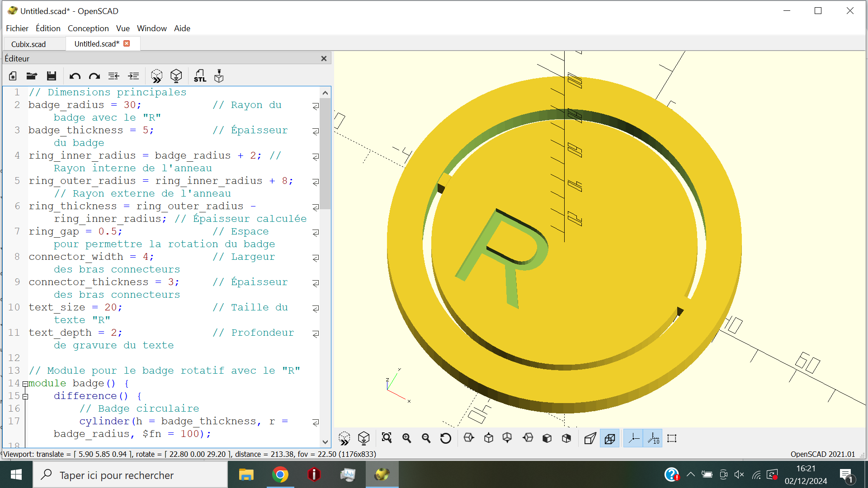Open the Vue menu
The height and width of the screenshot is (488, 868).
pyautogui.click(x=123, y=28)
